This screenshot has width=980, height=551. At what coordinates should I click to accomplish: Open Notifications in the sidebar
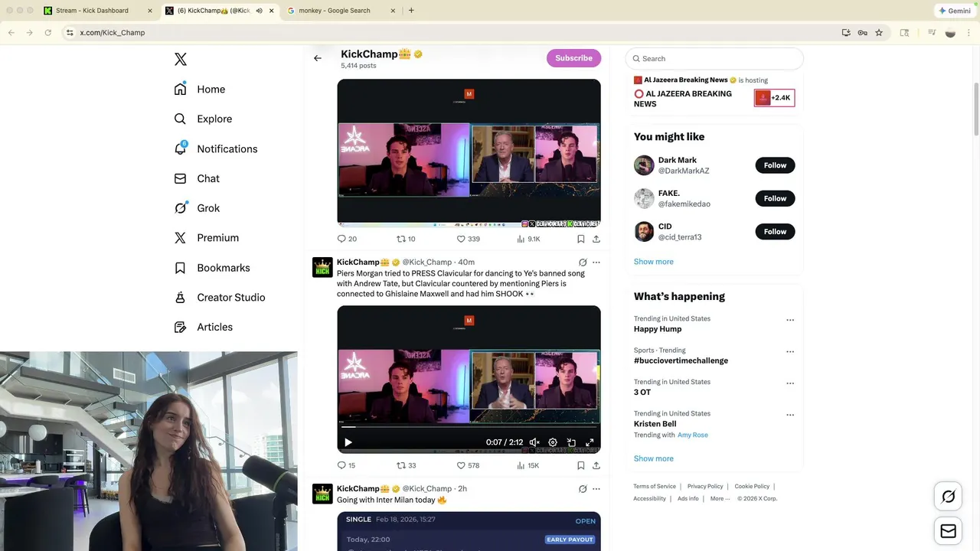pyautogui.click(x=216, y=149)
